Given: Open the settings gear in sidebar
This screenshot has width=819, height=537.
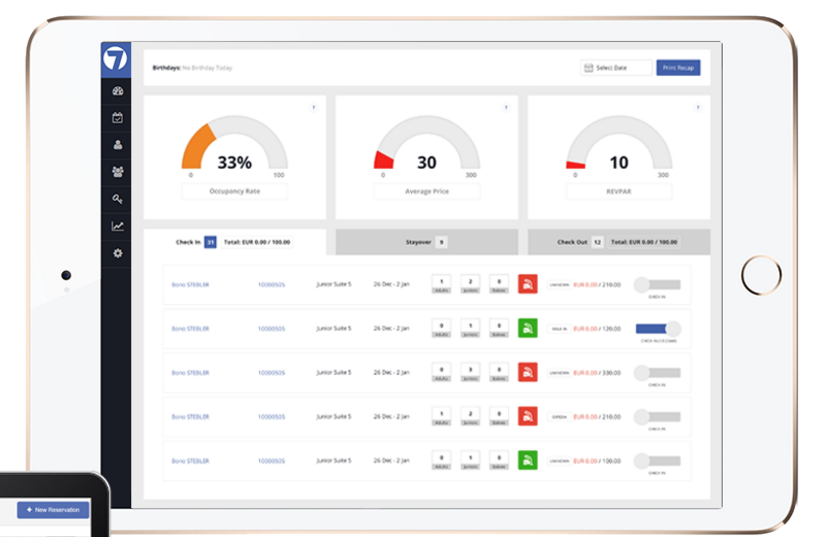Looking at the screenshot, I should tap(118, 253).
